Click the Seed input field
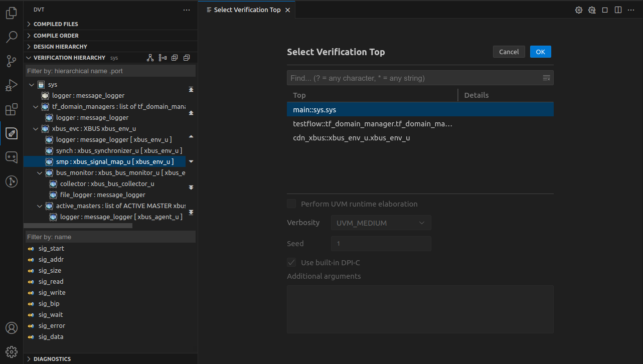Image resolution: width=643 pixels, height=364 pixels. 381,244
